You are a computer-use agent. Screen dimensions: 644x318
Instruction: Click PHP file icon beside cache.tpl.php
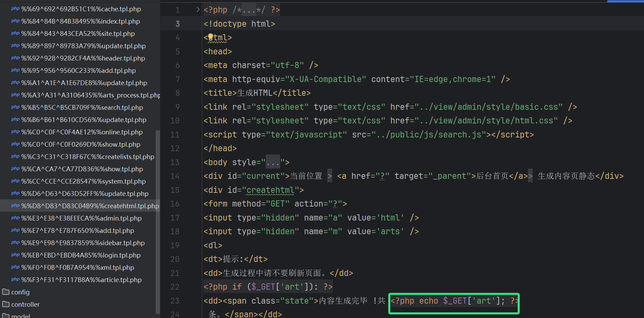click(x=15, y=9)
